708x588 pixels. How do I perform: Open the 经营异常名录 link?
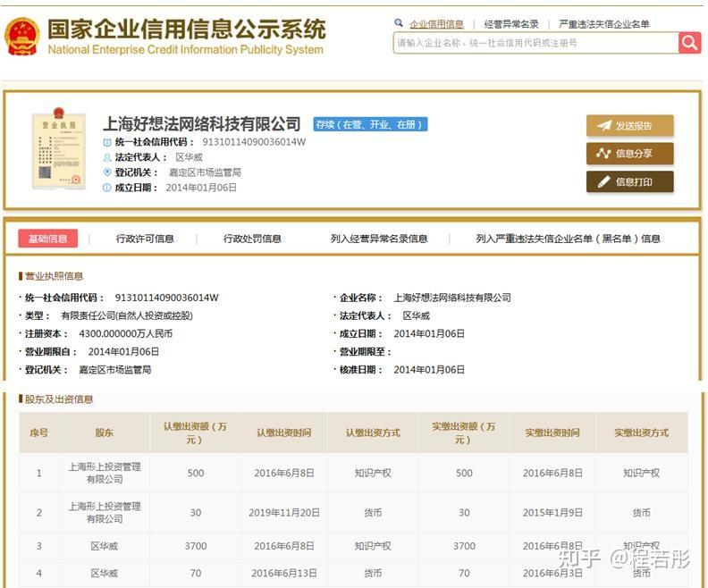pos(511,24)
